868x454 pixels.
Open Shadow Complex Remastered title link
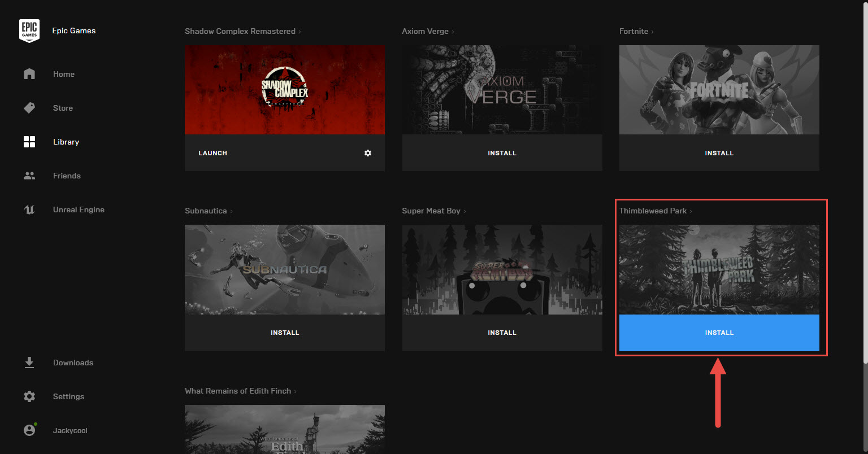click(x=243, y=31)
